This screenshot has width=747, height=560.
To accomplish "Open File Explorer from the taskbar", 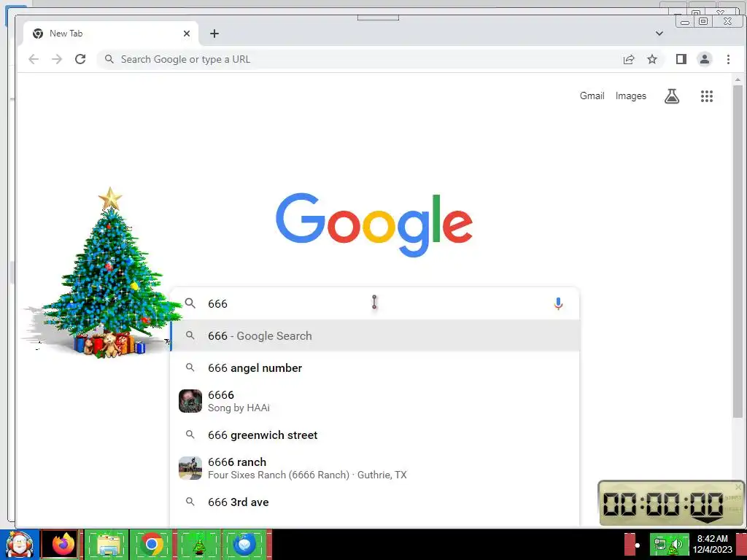I will click(108, 544).
